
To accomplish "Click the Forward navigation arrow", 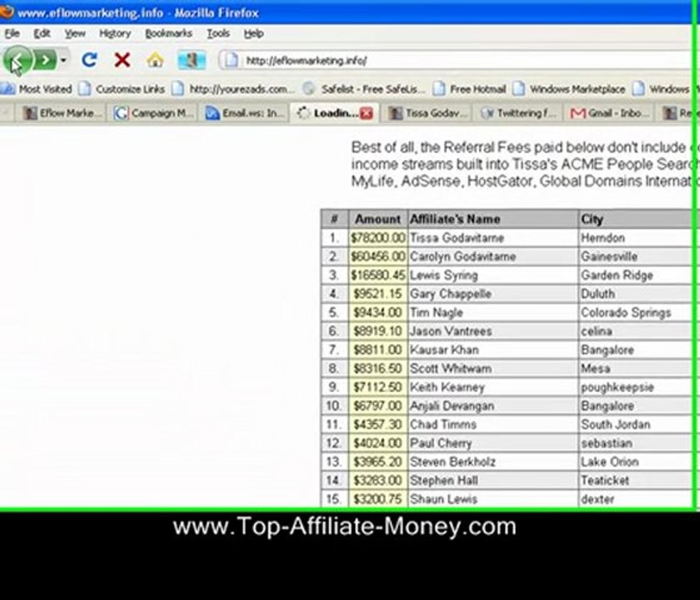I will coord(46,60).
